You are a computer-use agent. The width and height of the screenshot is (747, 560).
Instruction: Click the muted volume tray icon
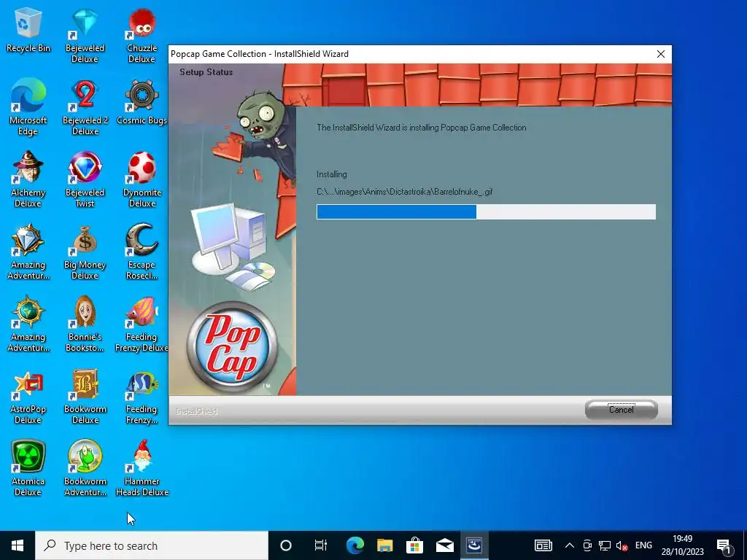coord(622,545)
